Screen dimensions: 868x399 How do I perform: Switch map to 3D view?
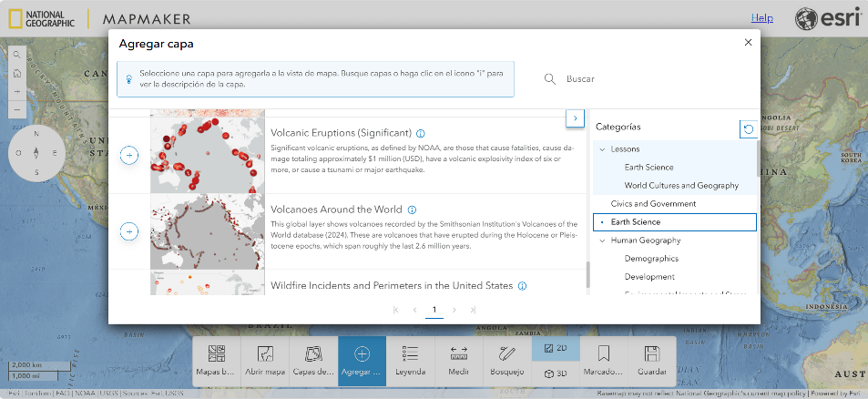556,373
